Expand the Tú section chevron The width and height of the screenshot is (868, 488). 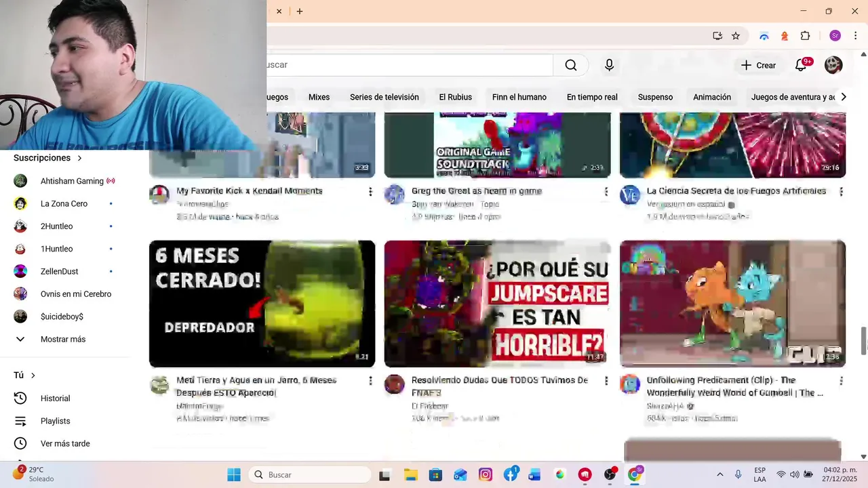(33, 375)
